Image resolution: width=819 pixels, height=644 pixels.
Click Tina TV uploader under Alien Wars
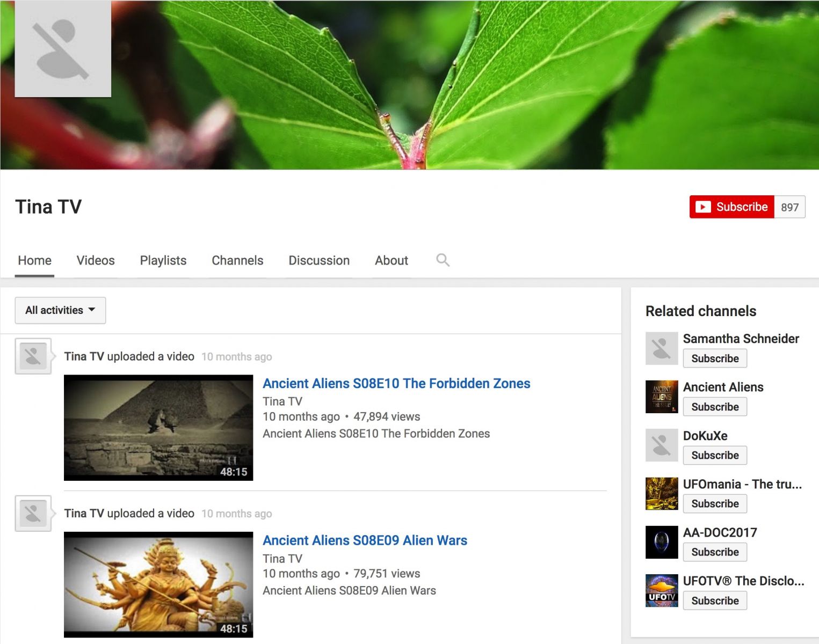pos(282,559)
